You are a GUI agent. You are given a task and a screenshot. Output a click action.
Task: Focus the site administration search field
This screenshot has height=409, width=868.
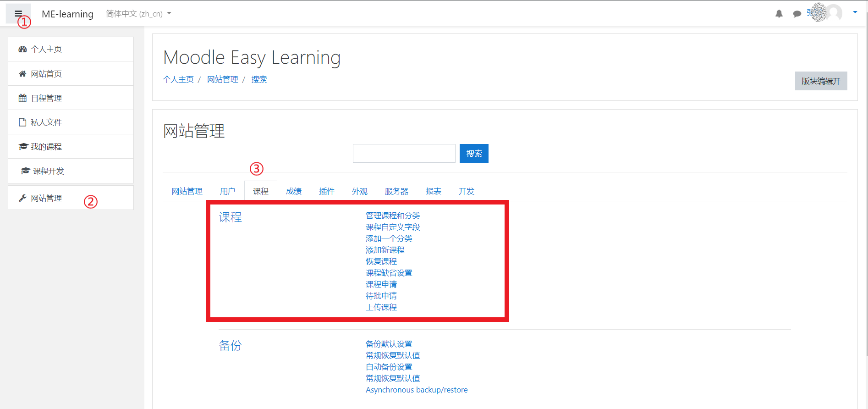[x=404, y=153]
